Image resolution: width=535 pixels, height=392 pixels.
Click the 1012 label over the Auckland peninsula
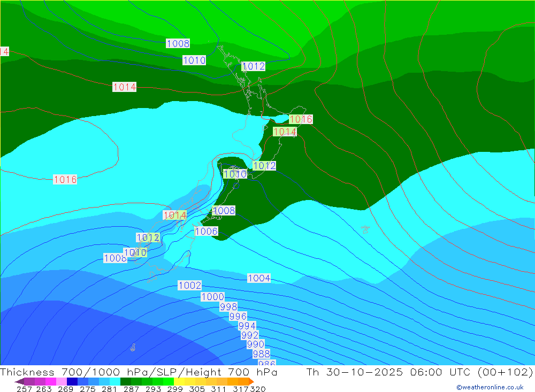coord(254,66)
